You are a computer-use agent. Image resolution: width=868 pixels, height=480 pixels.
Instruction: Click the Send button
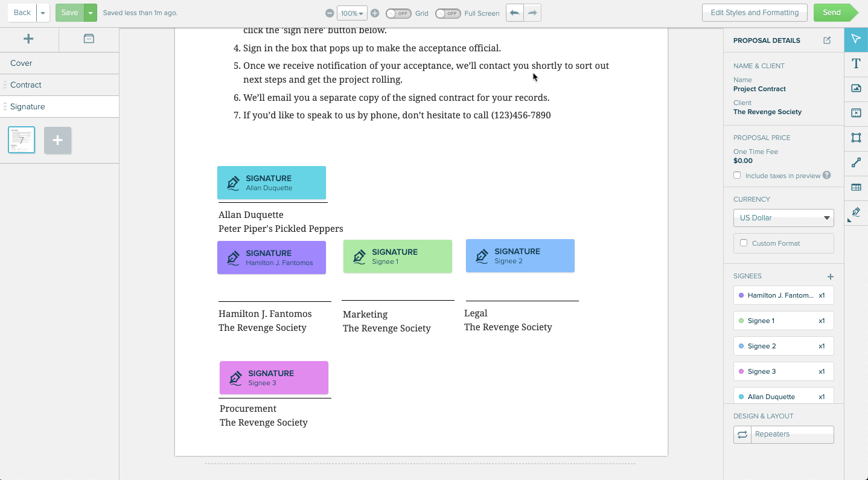(835, 13)
